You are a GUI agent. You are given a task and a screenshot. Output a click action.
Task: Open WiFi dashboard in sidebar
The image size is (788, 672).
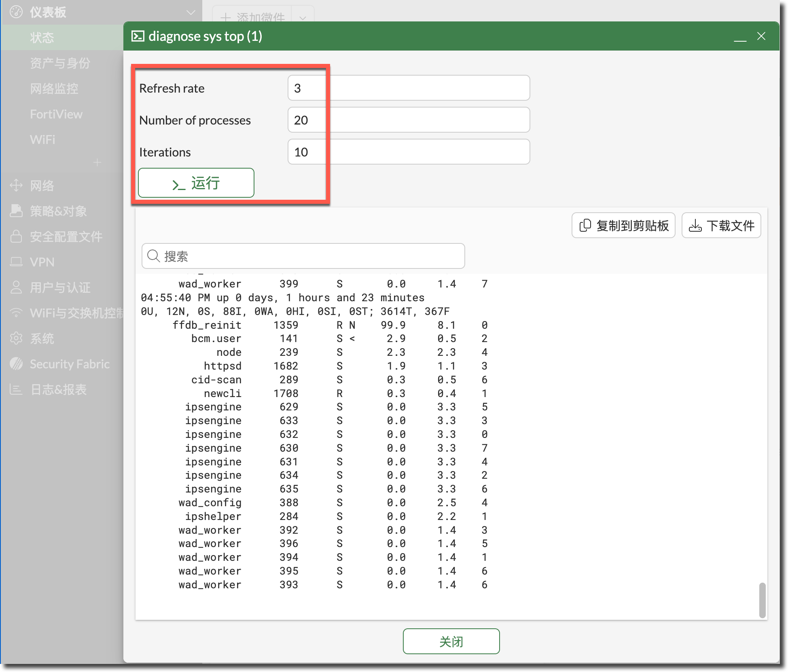(42, 139)
